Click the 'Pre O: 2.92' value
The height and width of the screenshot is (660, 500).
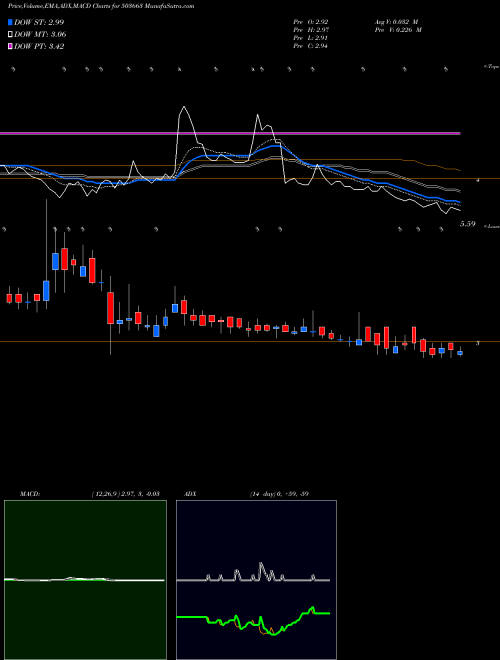coord(311,22)
